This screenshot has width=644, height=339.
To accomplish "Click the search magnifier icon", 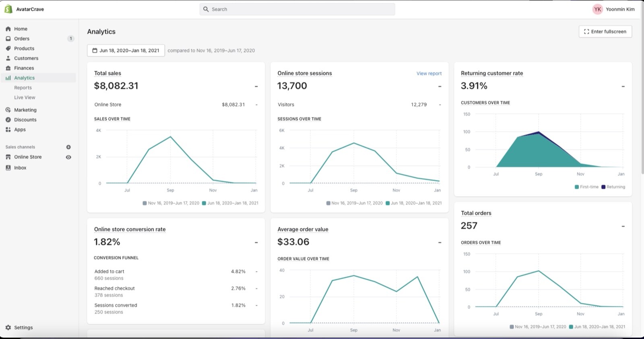I will coord(206,9).
